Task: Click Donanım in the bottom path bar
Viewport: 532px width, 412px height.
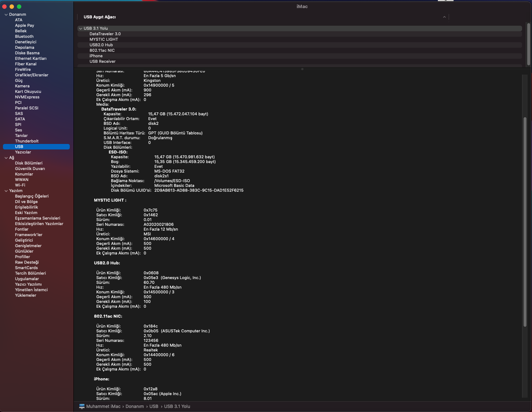Action: (x=135, y=406)
